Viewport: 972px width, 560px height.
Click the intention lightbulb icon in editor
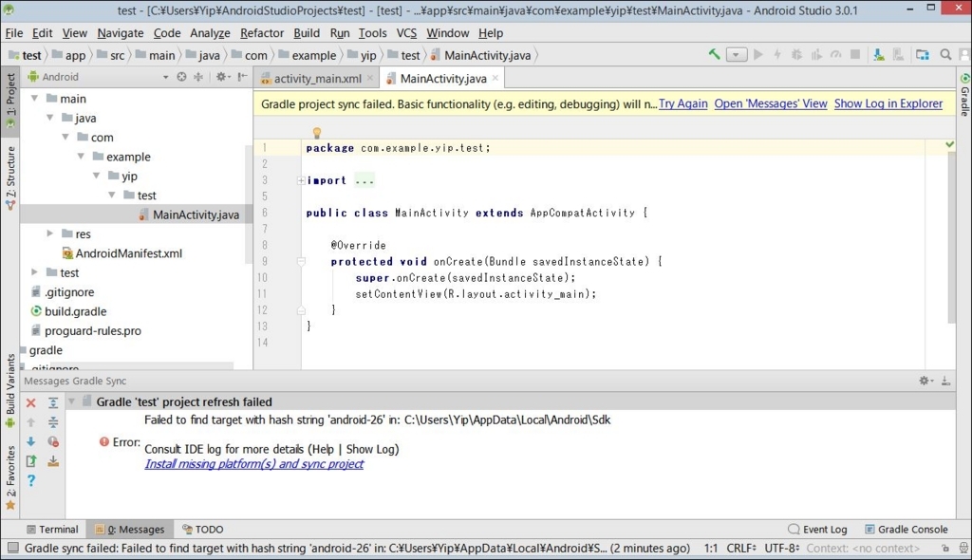click(x=317, y=132)
